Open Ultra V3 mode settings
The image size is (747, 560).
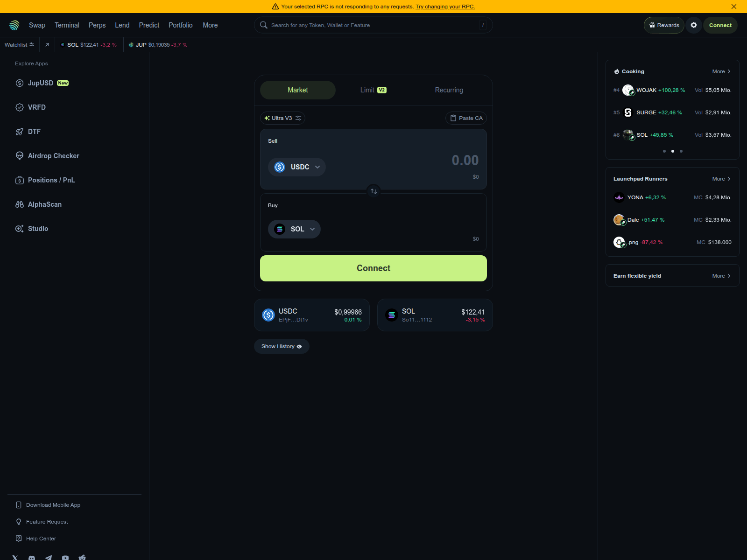click(282, 118)
